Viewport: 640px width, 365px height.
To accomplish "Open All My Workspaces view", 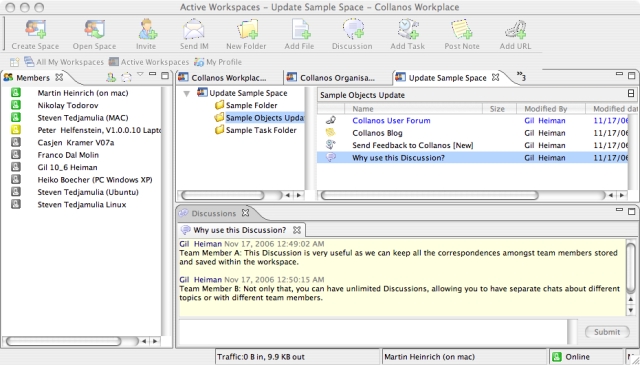I will click(64, 62).
